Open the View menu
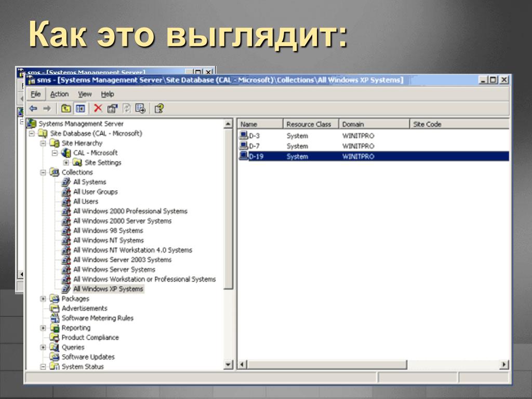Viewport: 532px width, 399px height. point(85,95)
